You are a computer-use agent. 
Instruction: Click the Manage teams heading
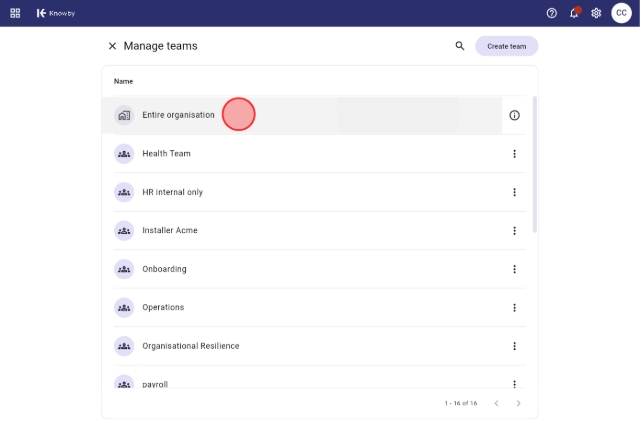(160, 46)
